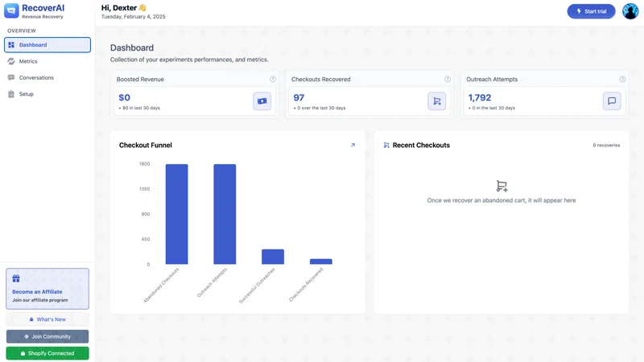Click the $0 Boosted Revenue value
The height and width of the screenshot is (362, 644).
(x=125, y=97)
